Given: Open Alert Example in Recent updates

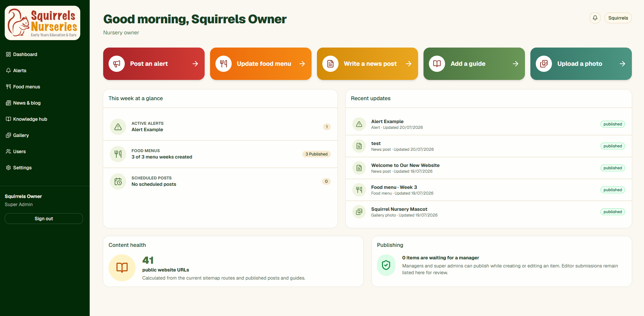Looking at the screenshot, I should 489,124.
